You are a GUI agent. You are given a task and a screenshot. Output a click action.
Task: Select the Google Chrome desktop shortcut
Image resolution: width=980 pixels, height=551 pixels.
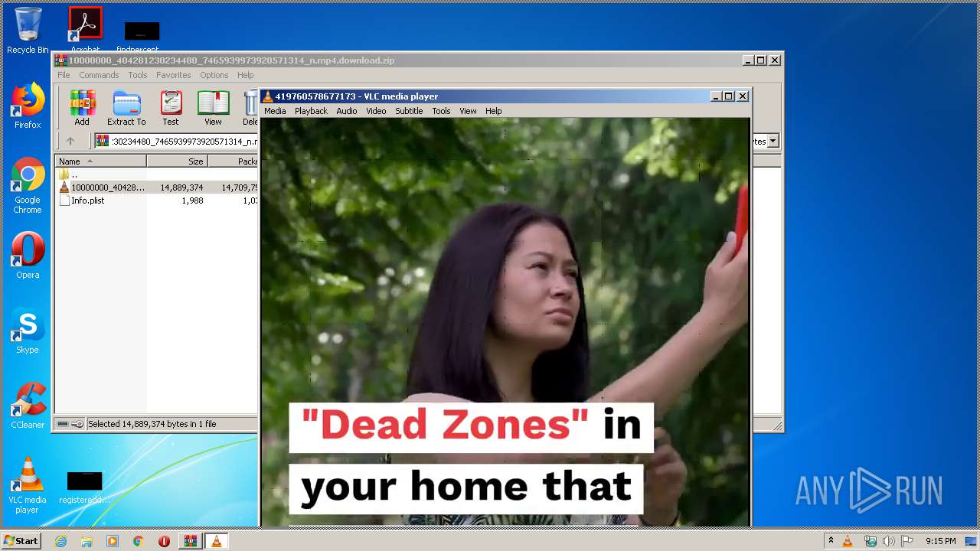[x=28, y=185]
